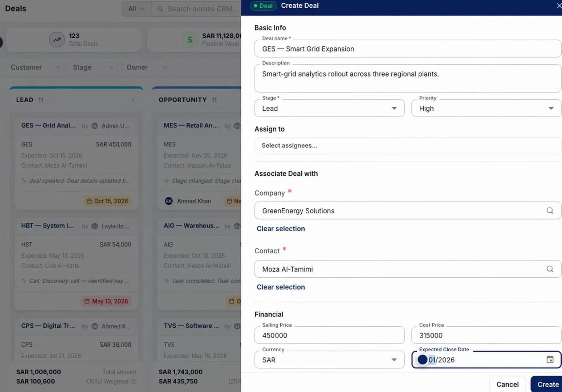Screen dimensions: 562x392
Task: Collapse the LEAD column chevron
Action: [133, 100]
